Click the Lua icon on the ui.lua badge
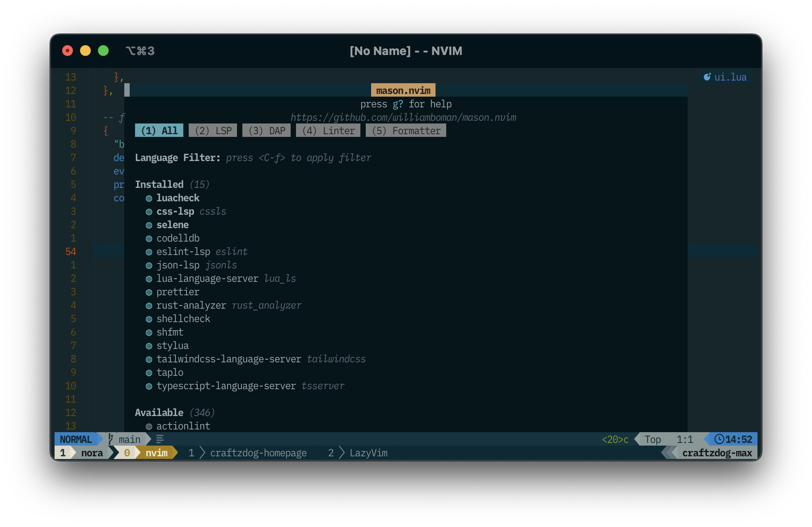The width and height of the screenshot is (812, 527). click(707, 76)
